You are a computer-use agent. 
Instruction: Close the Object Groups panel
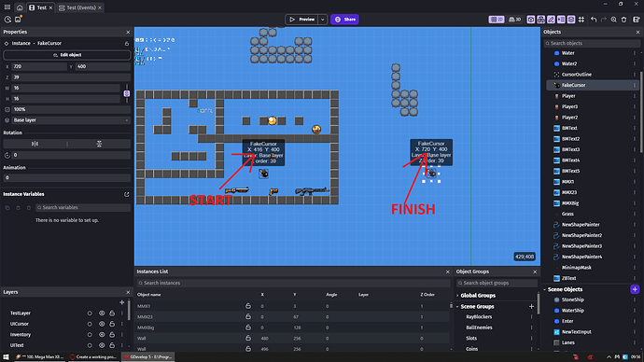coord(535,271)
